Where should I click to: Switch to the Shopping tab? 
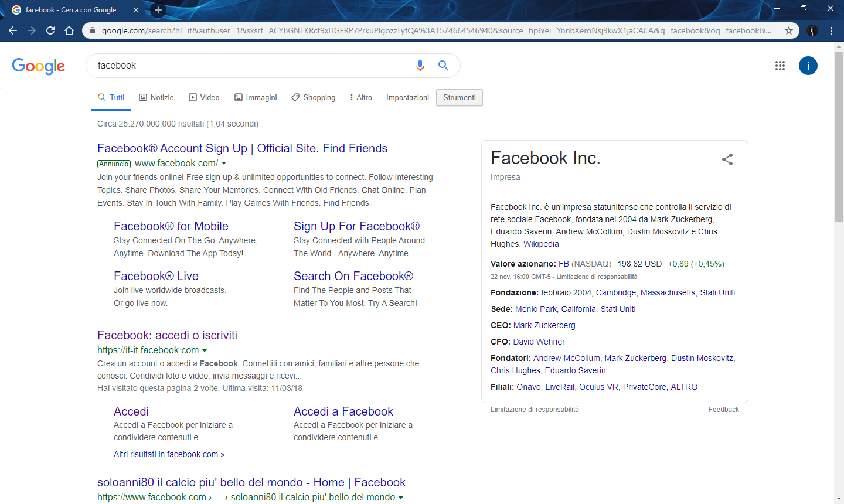pos(314,98)
